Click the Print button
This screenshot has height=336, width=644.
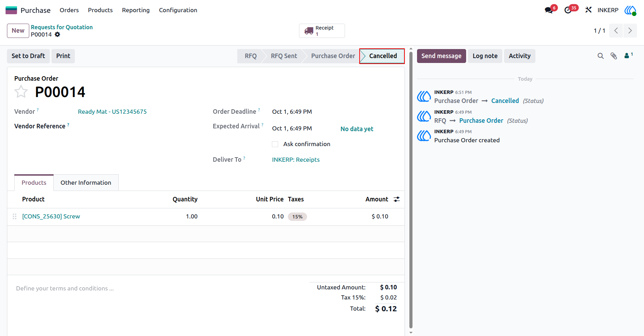point(63,56)
